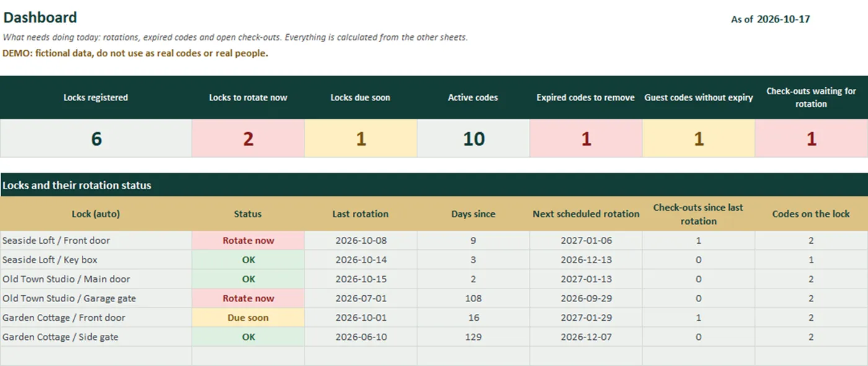Click the Active codes header

pyautogui.click(x=473, y=97)
